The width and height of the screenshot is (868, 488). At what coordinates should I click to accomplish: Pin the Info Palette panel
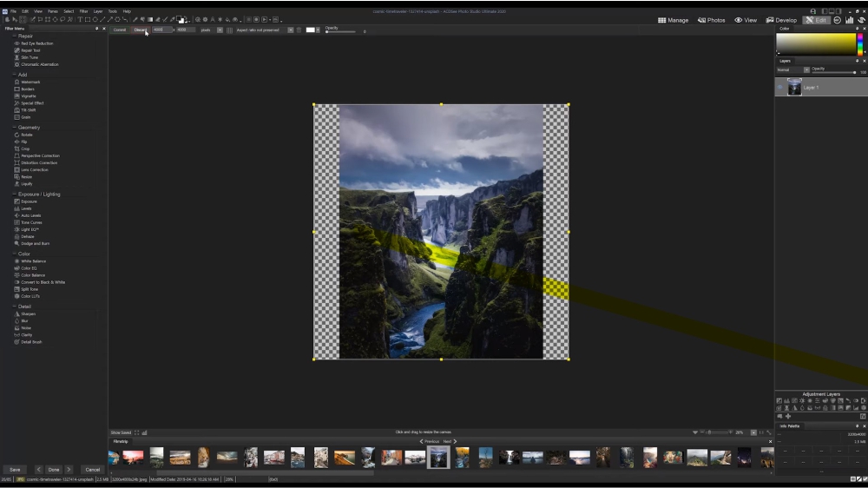click(x=857, y=426)
